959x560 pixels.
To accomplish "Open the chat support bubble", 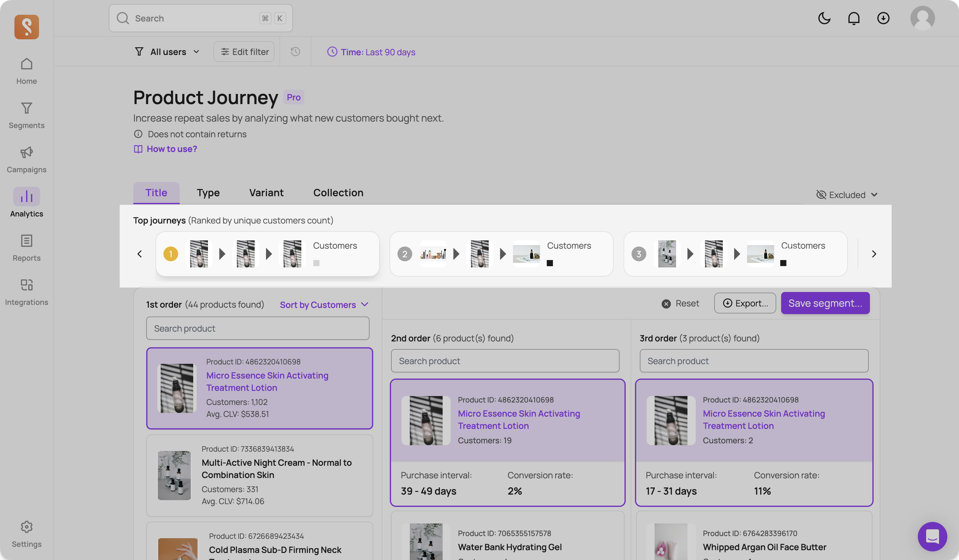I will (932, 536).
